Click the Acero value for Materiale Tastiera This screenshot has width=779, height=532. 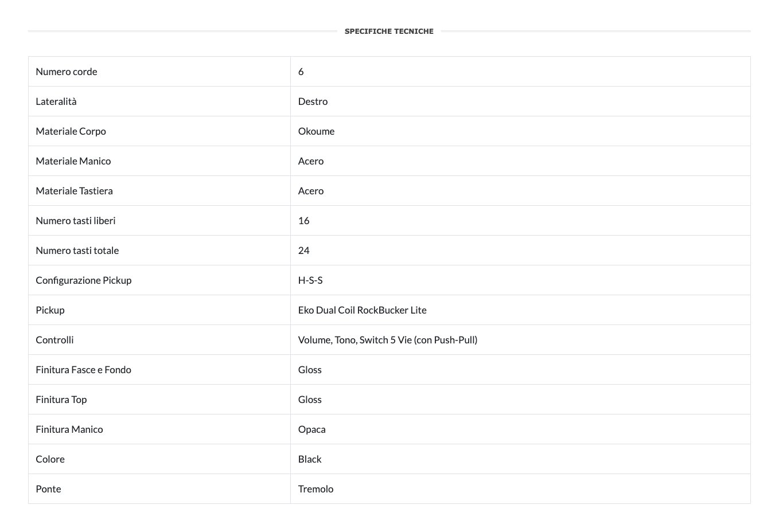(311, 191)
